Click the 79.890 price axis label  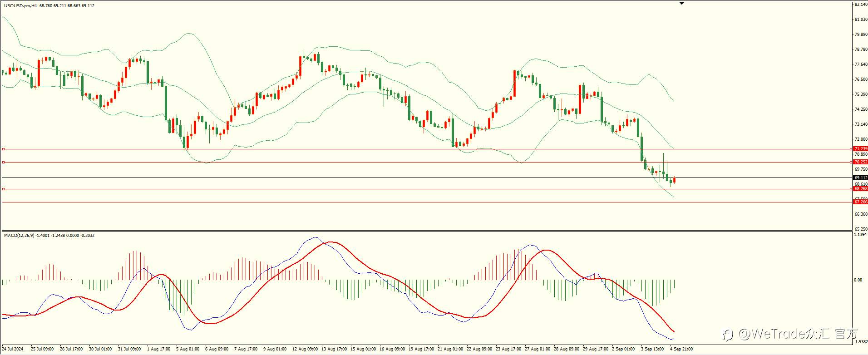[x=861, y=35]
